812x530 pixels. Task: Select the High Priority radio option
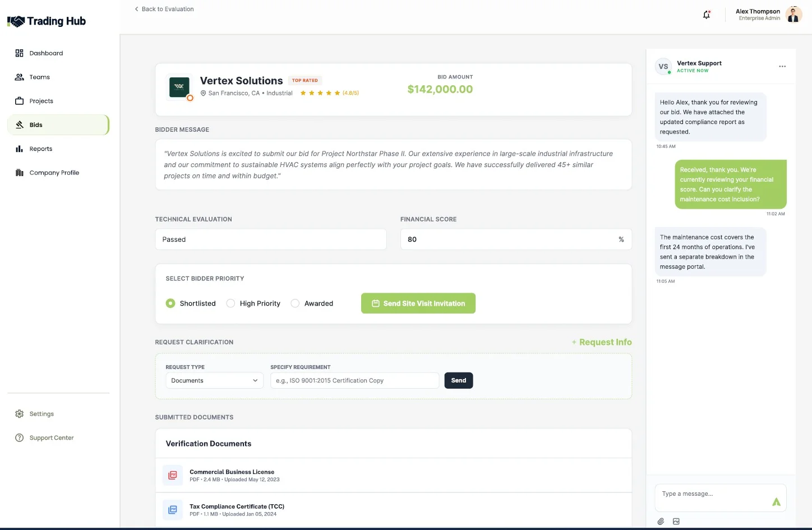point(230,303)
